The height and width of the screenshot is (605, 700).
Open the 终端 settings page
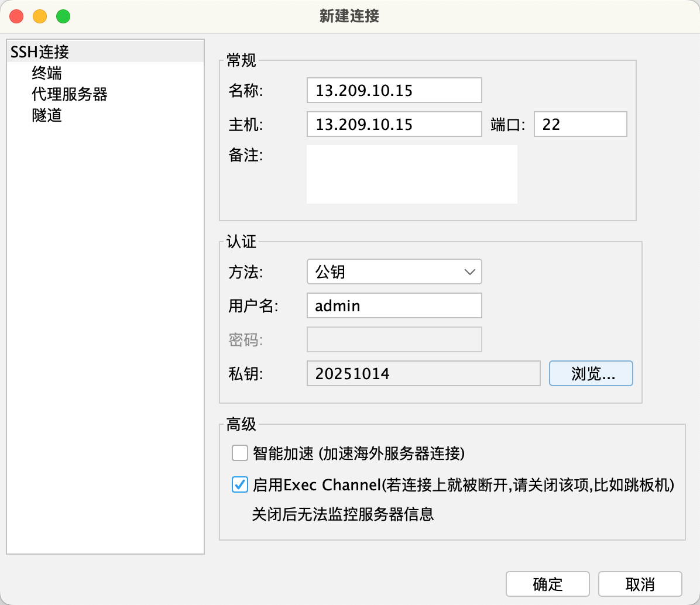(x=47, y=73)
